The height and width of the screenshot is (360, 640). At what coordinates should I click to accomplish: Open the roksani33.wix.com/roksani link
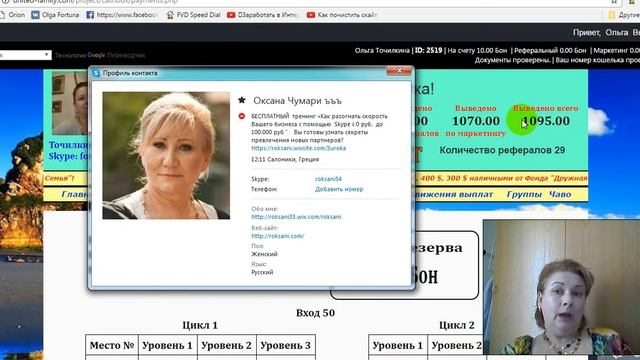pyautogui.click(x=296, y=217)
